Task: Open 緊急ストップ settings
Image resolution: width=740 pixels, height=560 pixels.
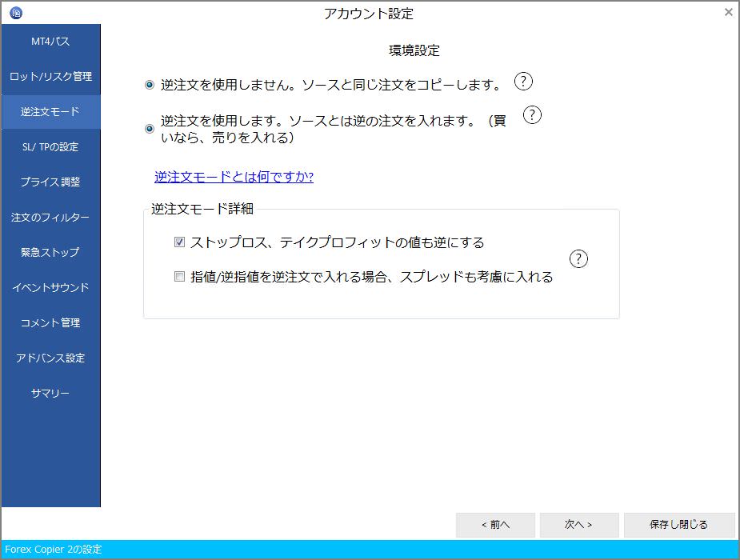Action: click(50, 253)
